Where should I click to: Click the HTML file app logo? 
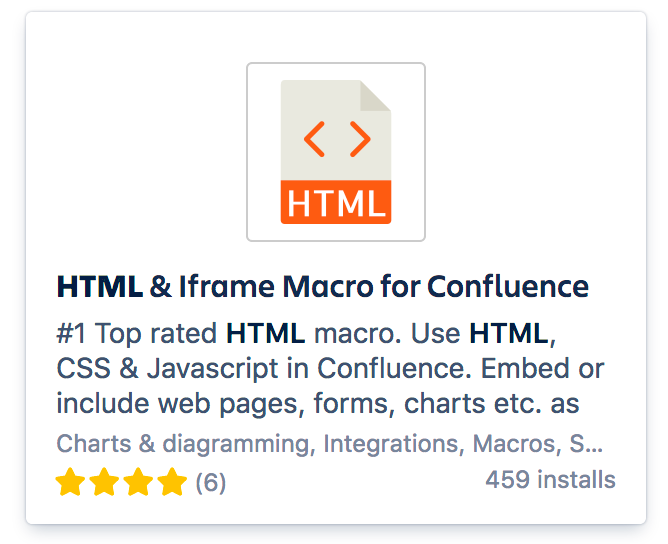point(336,152)
